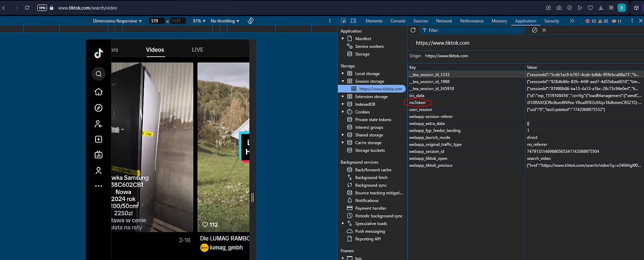The image size is (644, 260).
Task: Open the Explore compass icon
Action: tap(99, 108)
